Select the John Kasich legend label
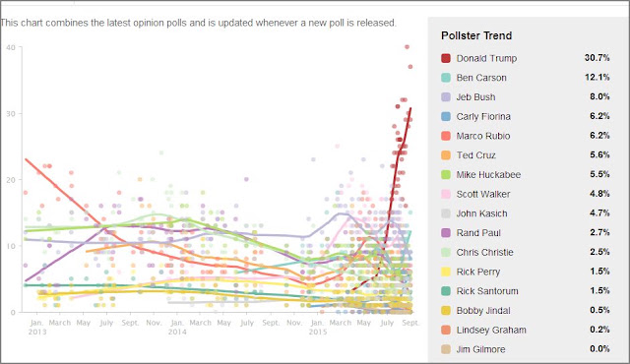The image size is (630, 364). (481, 213)
